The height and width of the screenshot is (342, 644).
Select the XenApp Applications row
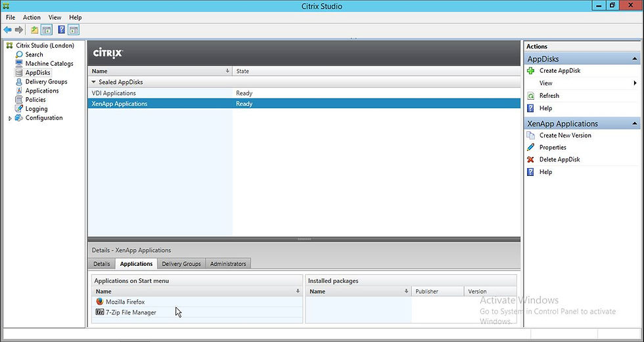click(x=304, y=104)
